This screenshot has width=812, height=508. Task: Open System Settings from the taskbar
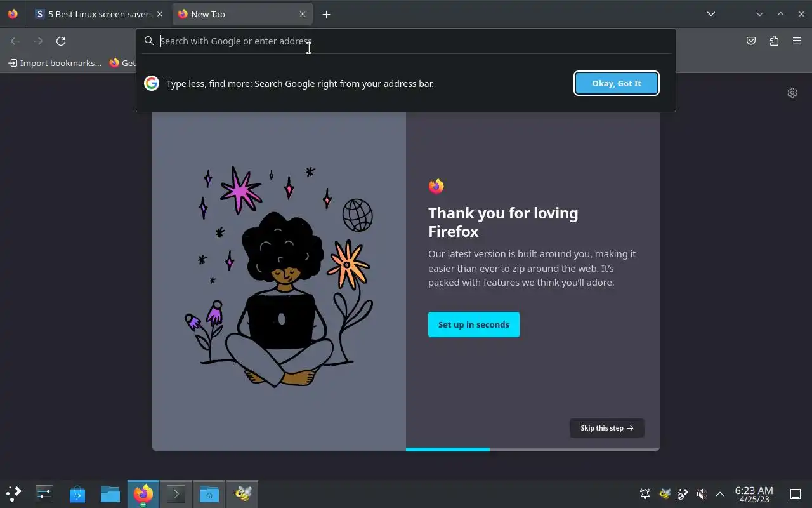(44, 493)
